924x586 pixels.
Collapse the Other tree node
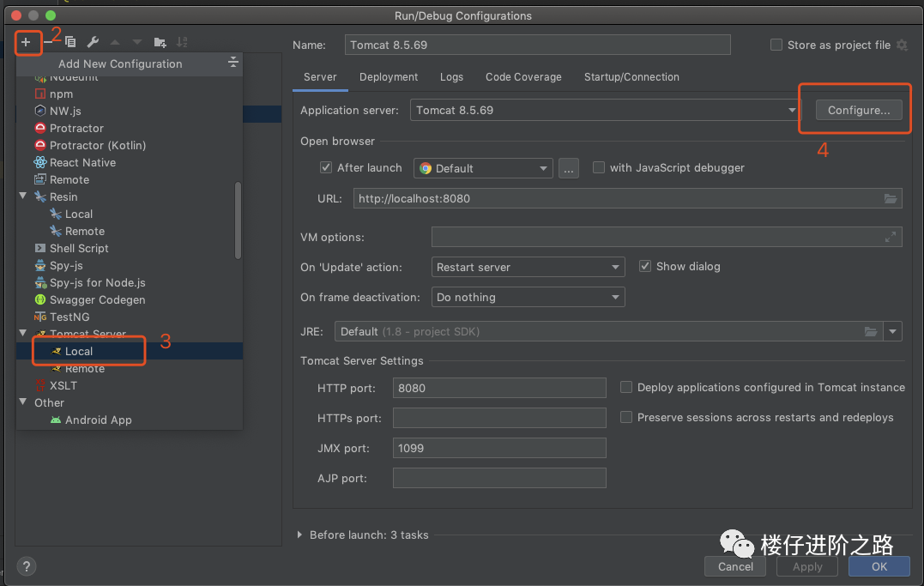point(23,402)
